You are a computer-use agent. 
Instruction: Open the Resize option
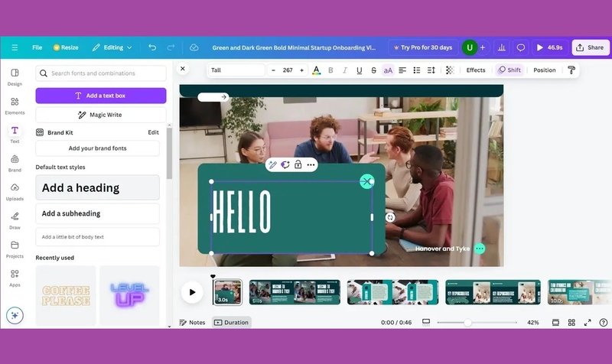(x=66, y=47)
